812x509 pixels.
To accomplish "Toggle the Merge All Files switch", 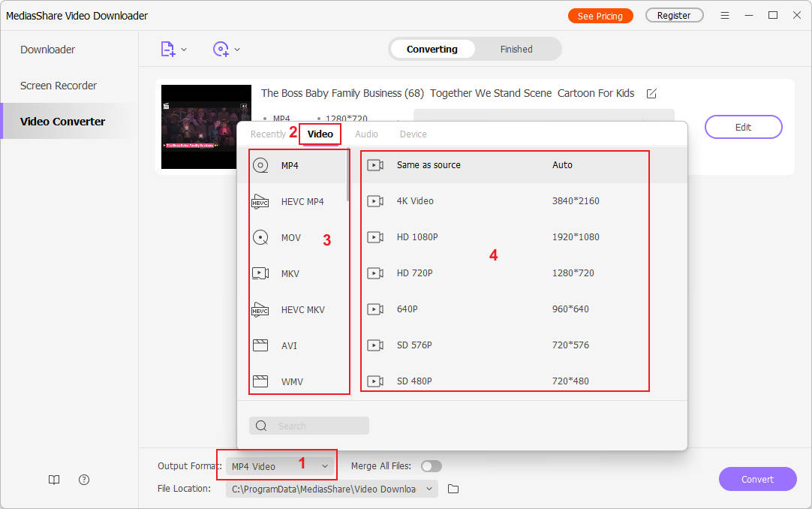I will point(431,466).
